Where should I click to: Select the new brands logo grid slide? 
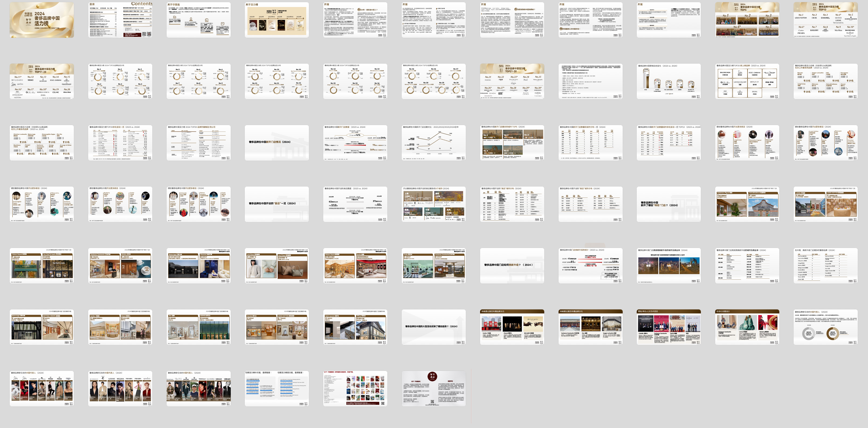747,81
